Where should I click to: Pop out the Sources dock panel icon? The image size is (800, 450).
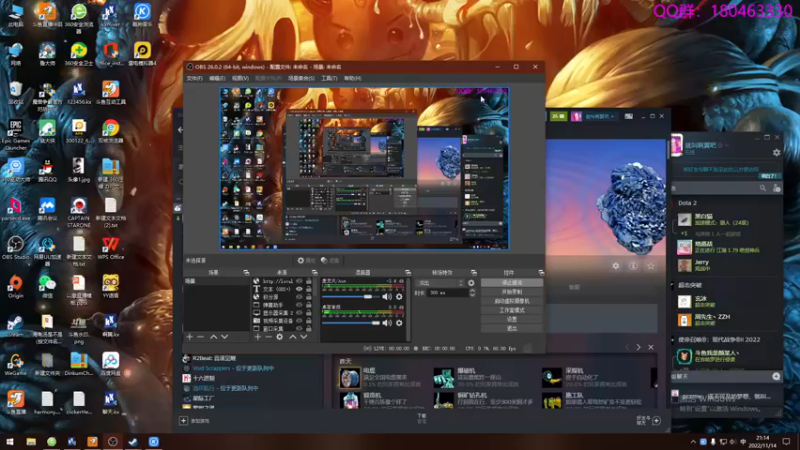(314, 272)
